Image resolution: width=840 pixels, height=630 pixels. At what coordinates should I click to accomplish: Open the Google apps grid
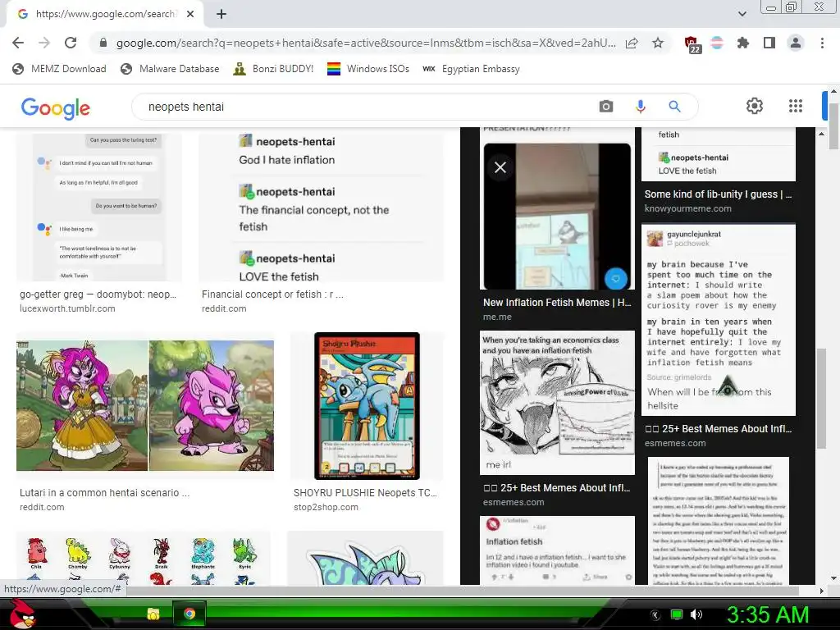[x=796, y=106]
